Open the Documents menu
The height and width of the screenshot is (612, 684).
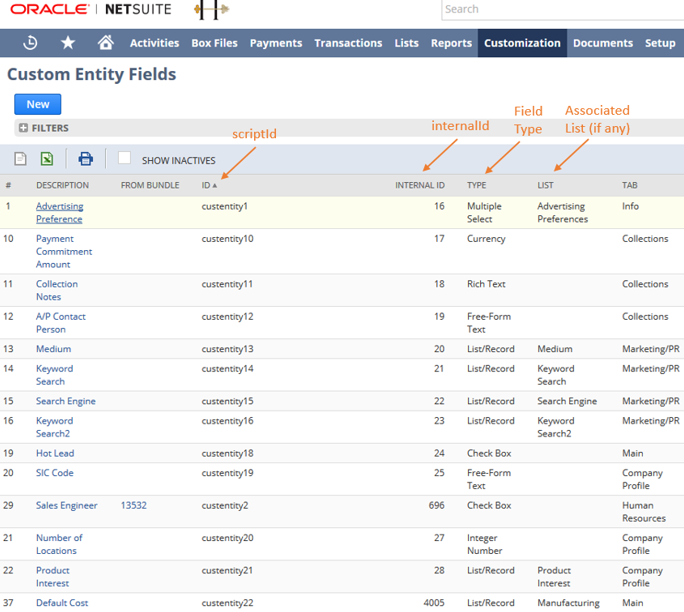pyautogui.click(x=603, y=43)
